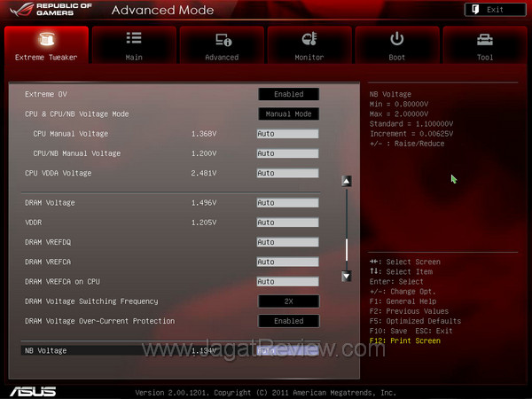Click the CPU/NB Manual Voltage label
532x399 pixels.
(x=76, y=153)
